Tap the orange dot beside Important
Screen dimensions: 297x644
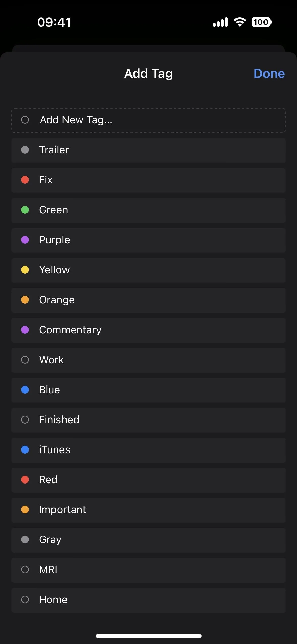pyautogui.click(x=25, y=510)
